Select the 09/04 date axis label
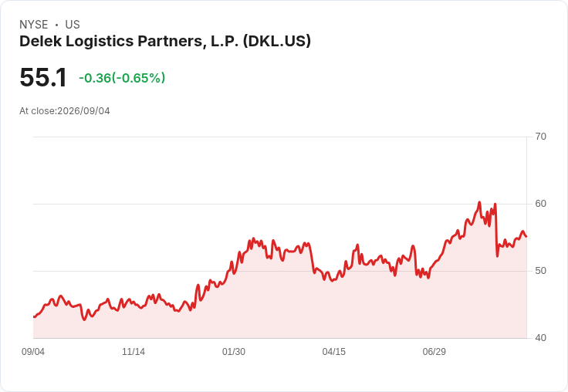 pyautogui.click(x=33, y=351)
